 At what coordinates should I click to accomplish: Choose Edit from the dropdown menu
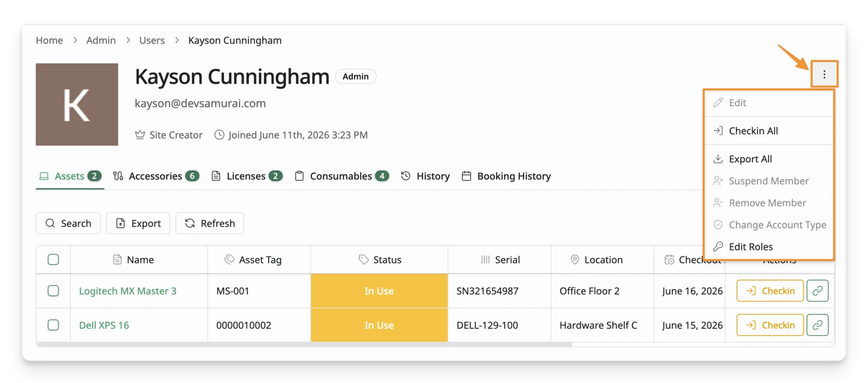[769, 103]
